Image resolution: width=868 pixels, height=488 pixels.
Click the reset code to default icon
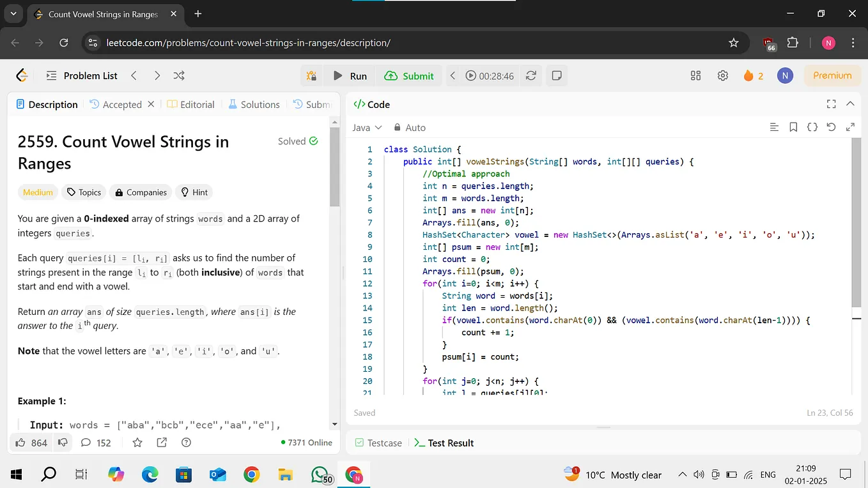(x=831, y=126)
